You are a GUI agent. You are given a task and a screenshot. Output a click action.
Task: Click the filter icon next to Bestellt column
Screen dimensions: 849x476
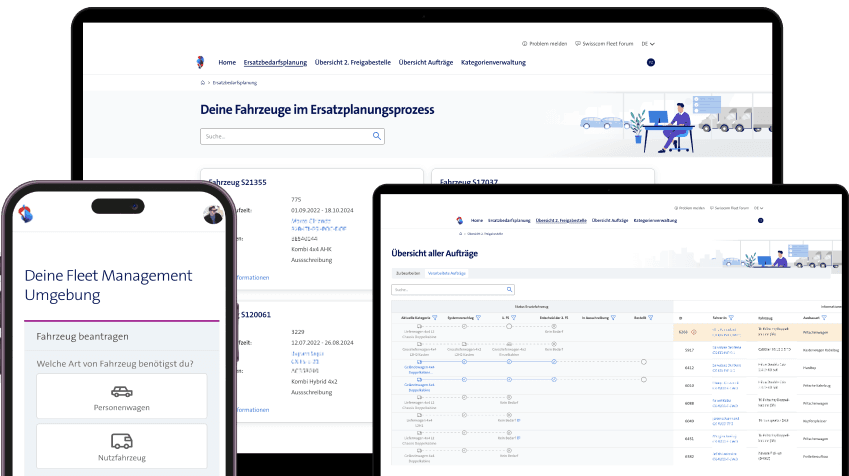click(x=650, y=317)
